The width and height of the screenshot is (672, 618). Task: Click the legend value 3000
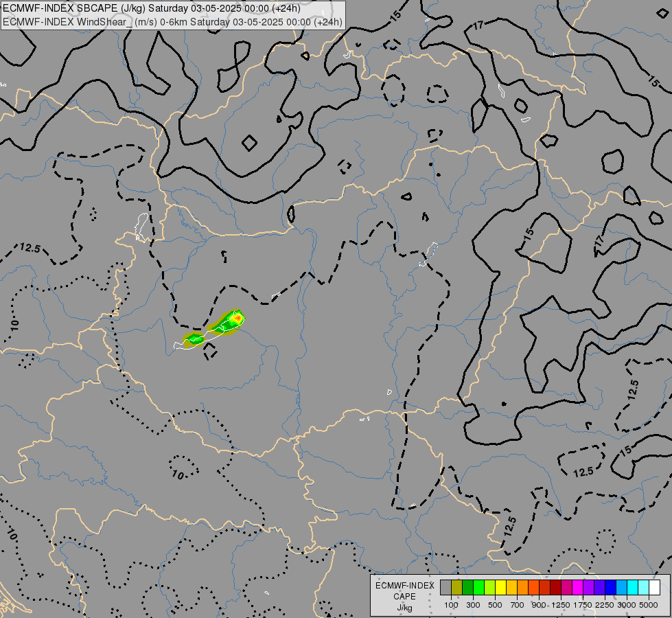coord(627,605)
